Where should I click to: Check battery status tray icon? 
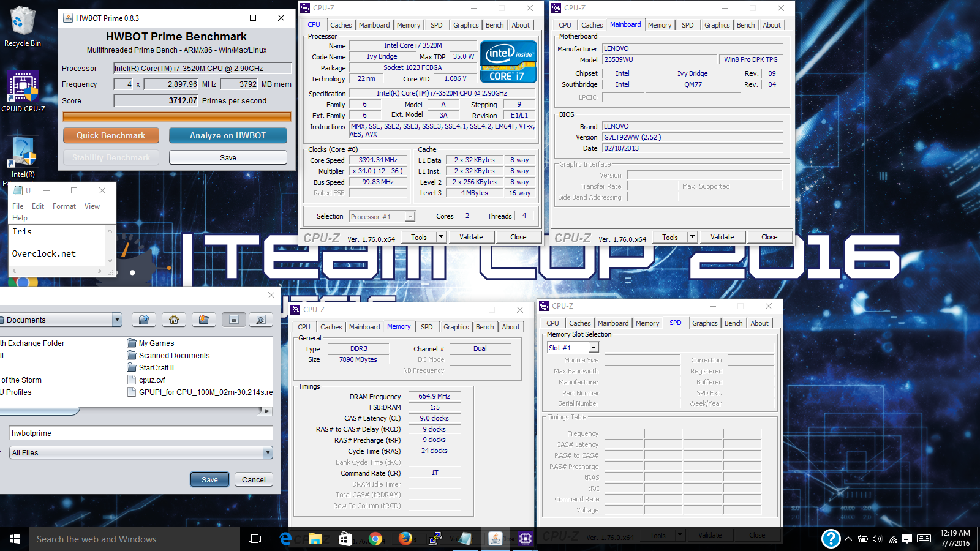click(x=862, y=539)
